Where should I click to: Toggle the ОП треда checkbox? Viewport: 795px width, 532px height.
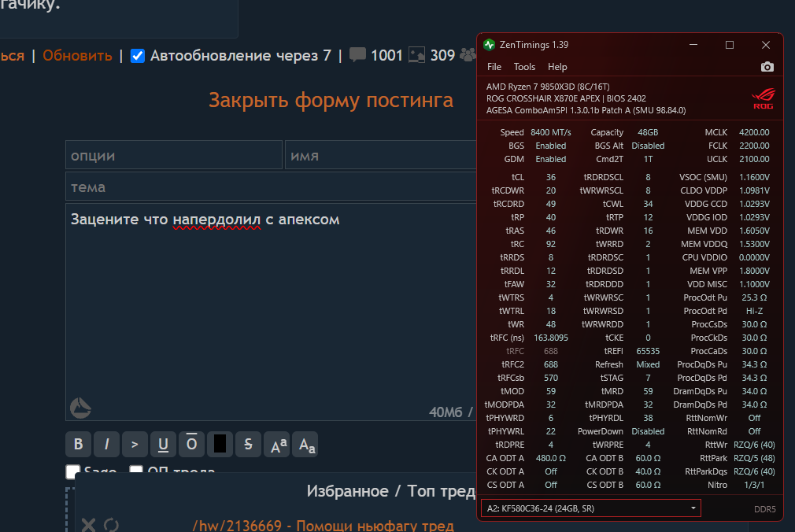pos(136,470)
